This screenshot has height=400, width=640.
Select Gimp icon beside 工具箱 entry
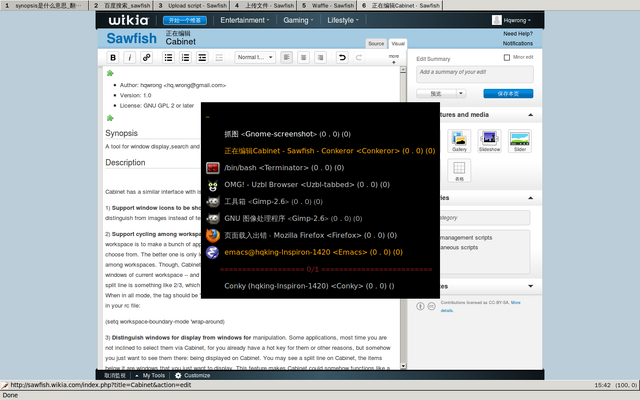coord(213,202)
